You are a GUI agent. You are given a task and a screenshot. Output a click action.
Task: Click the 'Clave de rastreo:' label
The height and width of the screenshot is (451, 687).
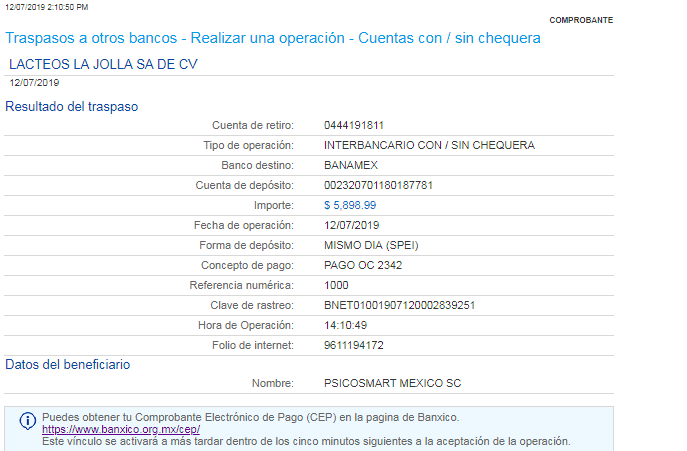coord(252,305)
